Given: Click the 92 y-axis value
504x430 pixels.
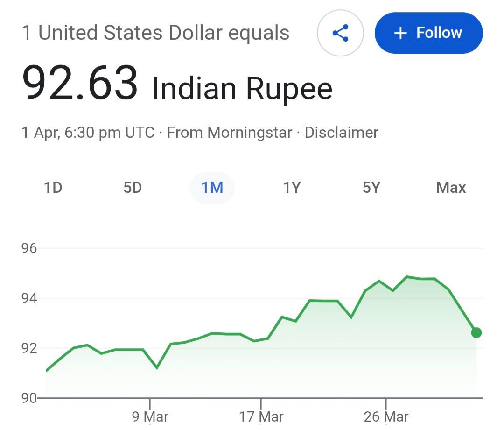Looking at the screenshot, I should (x=29, y=348).
